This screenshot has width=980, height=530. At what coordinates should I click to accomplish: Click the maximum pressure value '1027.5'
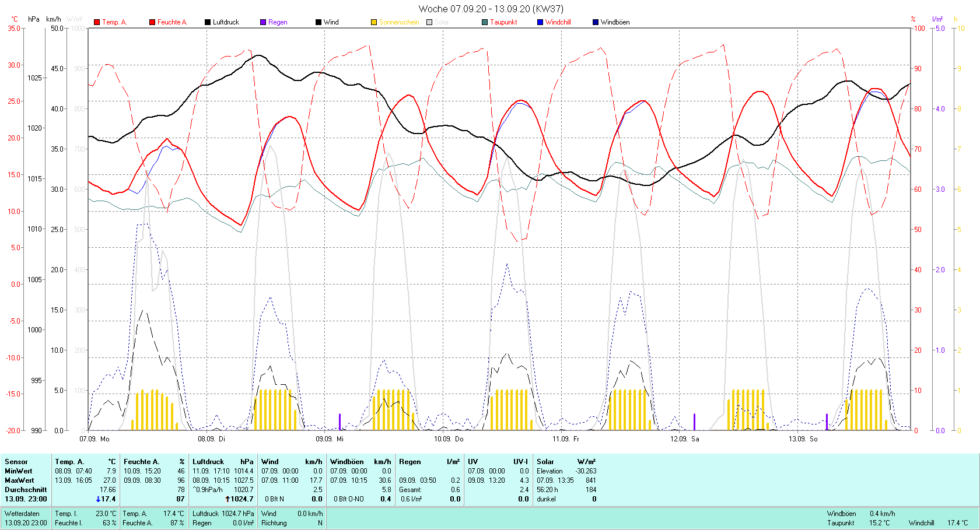click(244, 480)
